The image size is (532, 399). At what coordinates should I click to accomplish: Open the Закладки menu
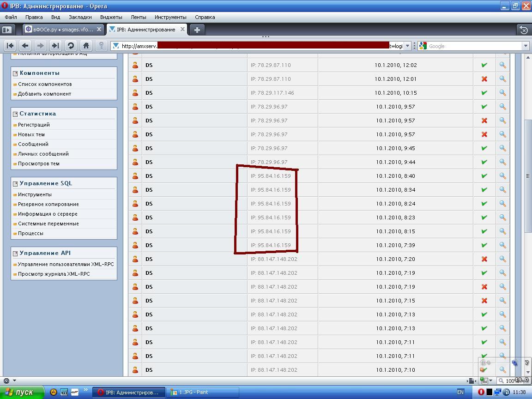tap(80, 17)
